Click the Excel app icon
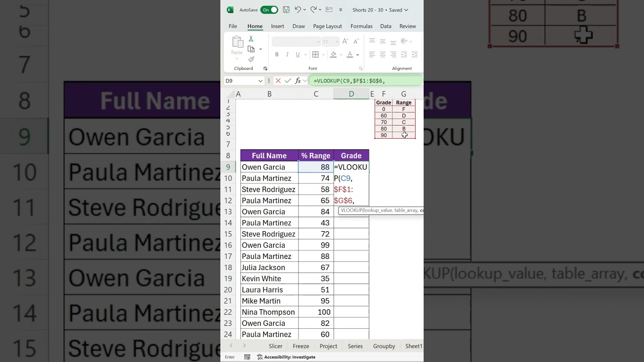Image resolution: width=644 pixels, height=362 pixels. tap(230, 10)
